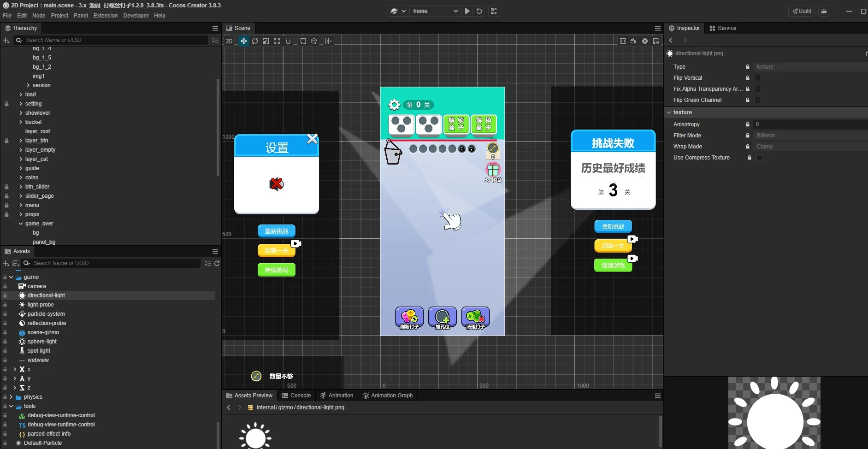
Task: Tick the Use Compress Texture checkbox
Action: pos(760,158)
